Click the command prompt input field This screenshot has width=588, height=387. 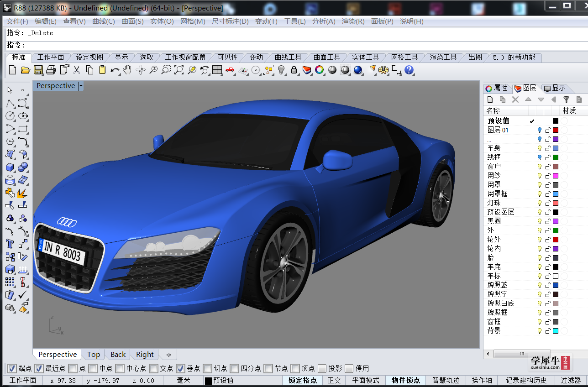[x=297, y=45]
